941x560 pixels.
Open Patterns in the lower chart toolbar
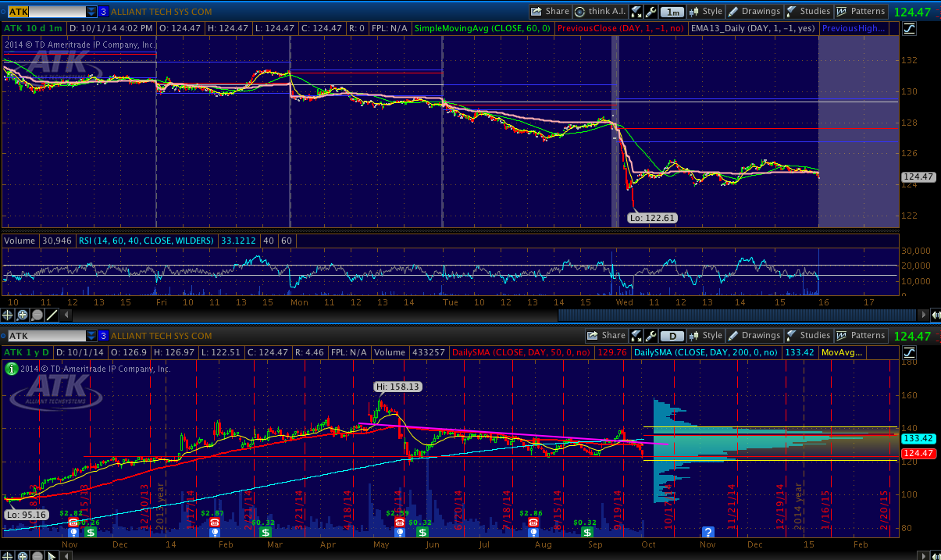[861, 336]
